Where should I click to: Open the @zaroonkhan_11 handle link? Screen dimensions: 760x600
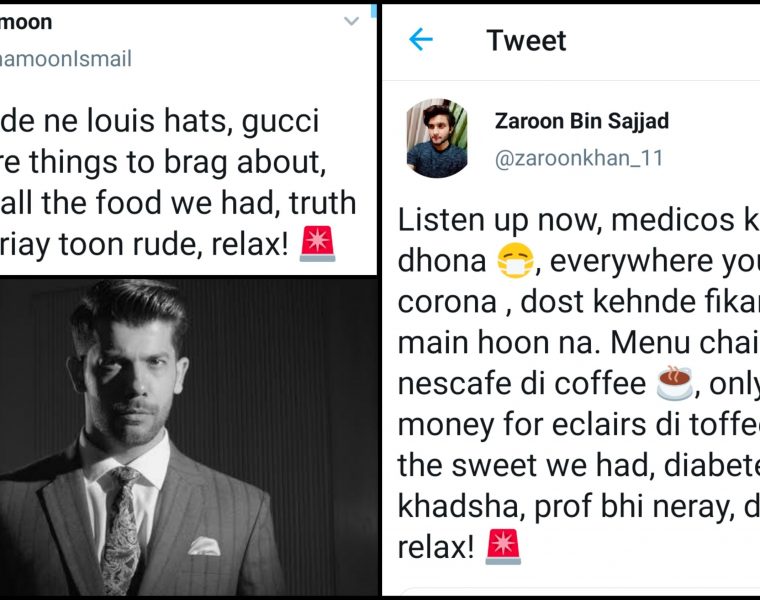pos(579,159)
